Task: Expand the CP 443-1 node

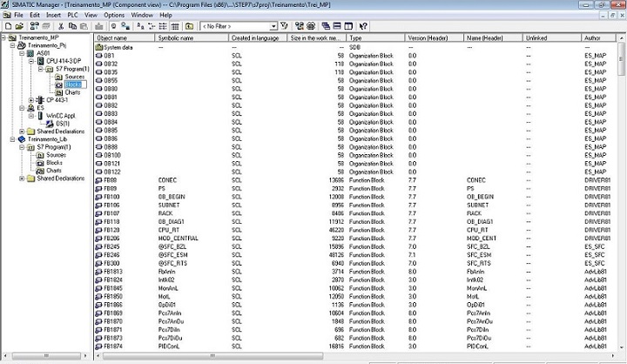Action: pos(31,100)
